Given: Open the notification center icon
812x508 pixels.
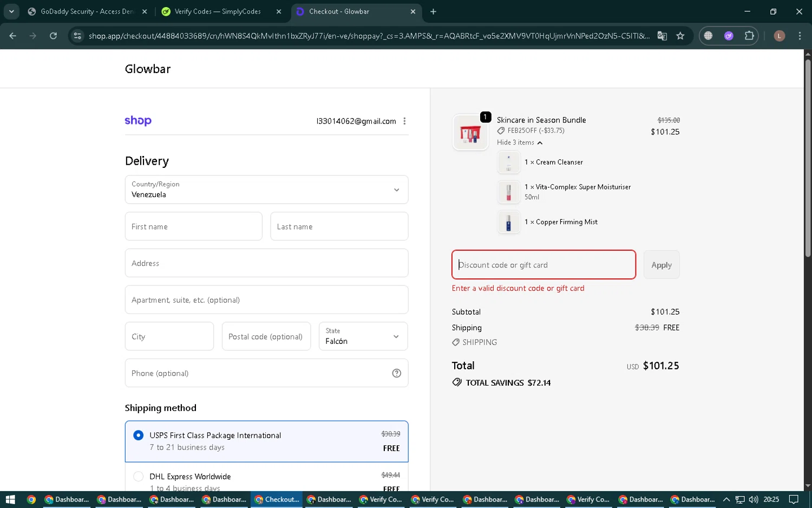Looking at the screenshot, I should coord(794,499).
